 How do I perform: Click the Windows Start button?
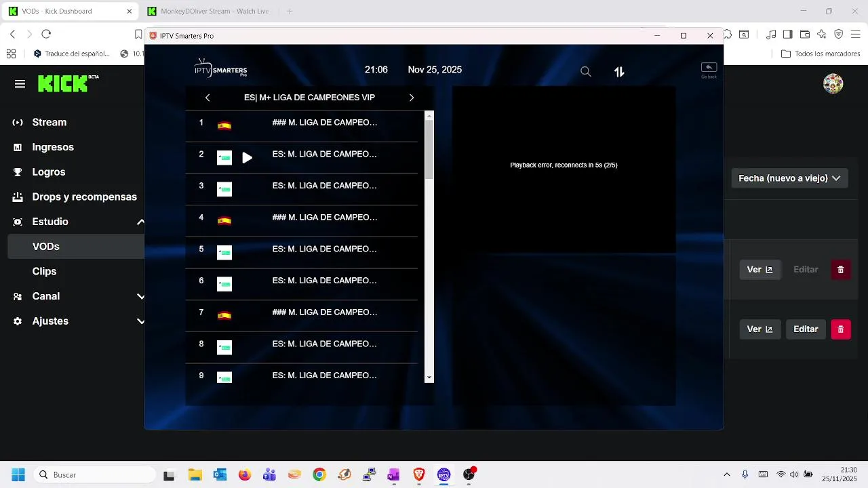[18, 474]
